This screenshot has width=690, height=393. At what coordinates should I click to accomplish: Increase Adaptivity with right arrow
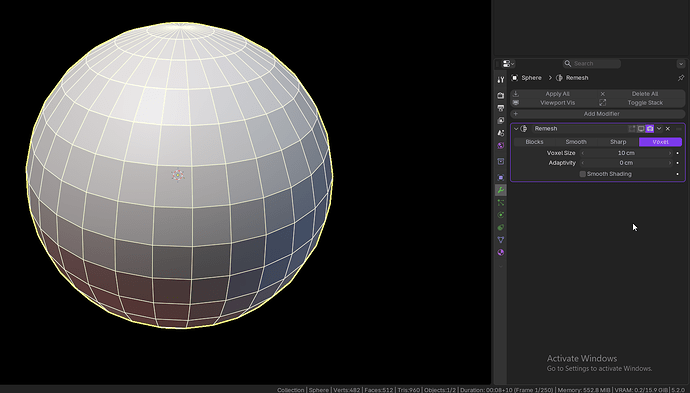click(670, 163)
